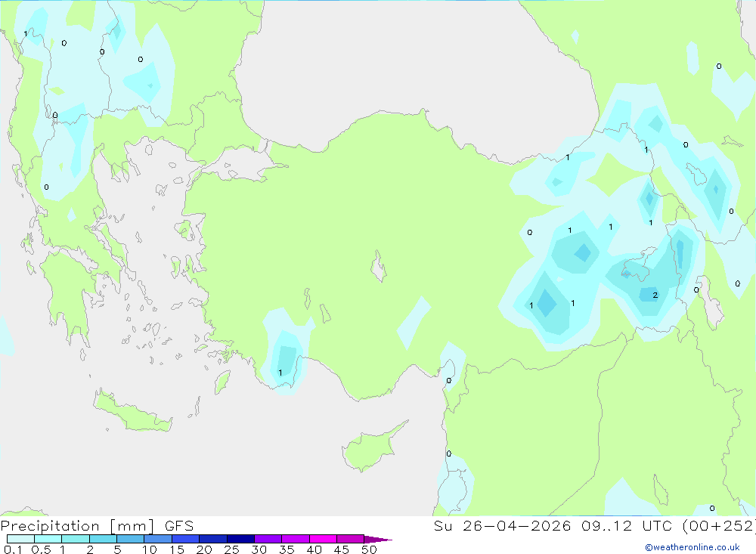
Task: Pick the palest legend swatch for 0.1–0.5 mm
Action: pos(20,539)
